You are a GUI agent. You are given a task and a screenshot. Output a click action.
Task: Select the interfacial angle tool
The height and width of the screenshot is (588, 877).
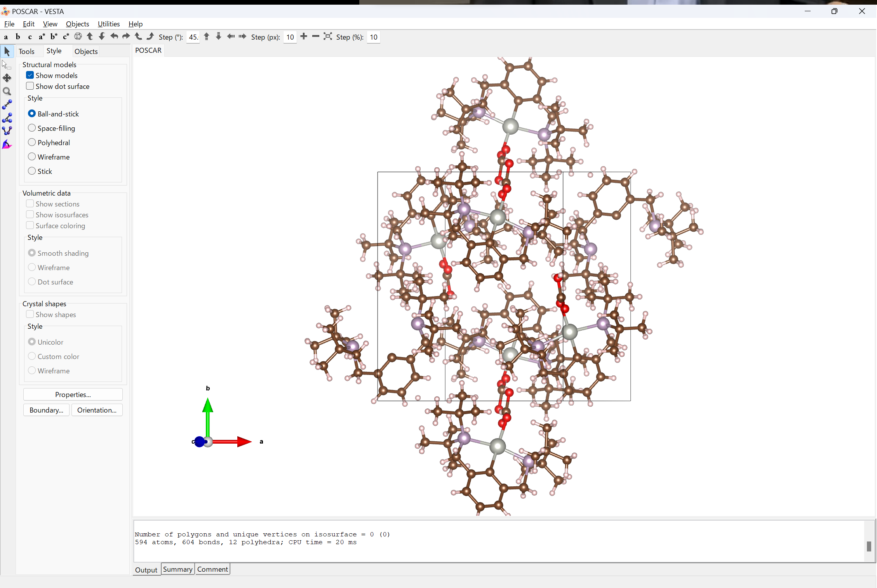coord(7,145)
